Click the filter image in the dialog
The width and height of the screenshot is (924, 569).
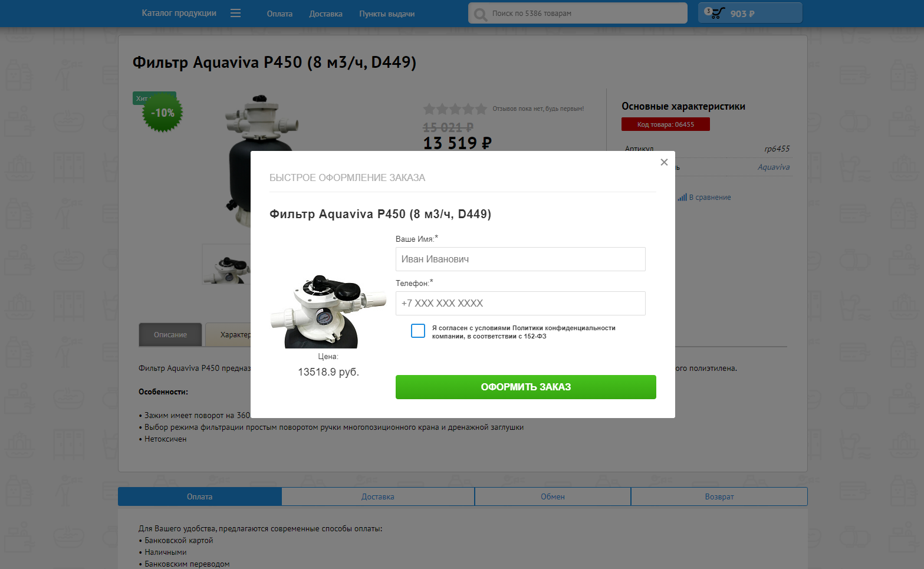(328, 311)
